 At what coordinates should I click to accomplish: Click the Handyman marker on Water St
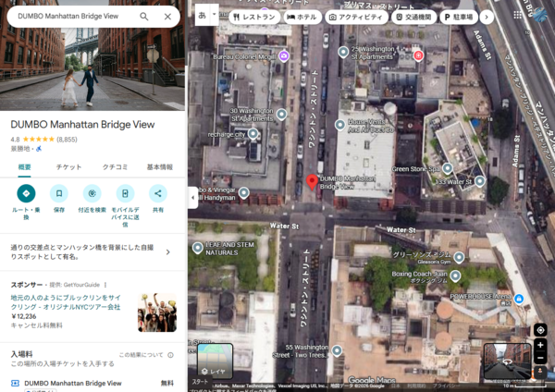pyautogui.click(x=243, y=193)
